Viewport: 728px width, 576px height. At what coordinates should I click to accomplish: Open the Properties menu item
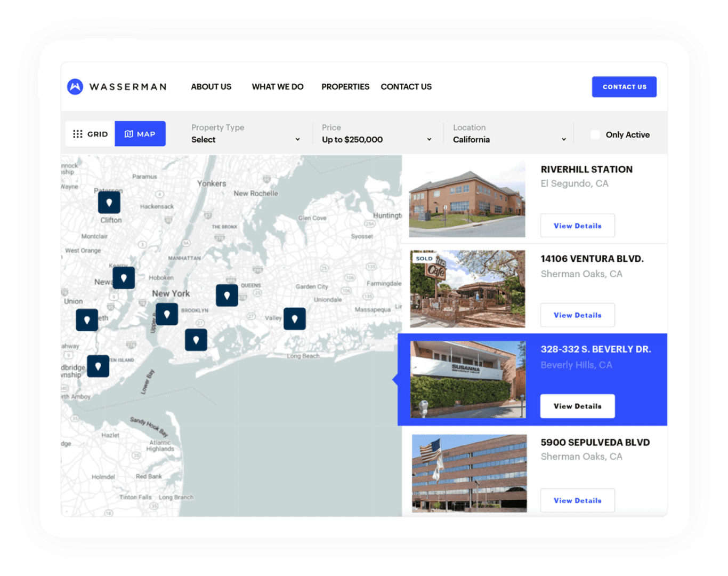click(x=345, y=86)
